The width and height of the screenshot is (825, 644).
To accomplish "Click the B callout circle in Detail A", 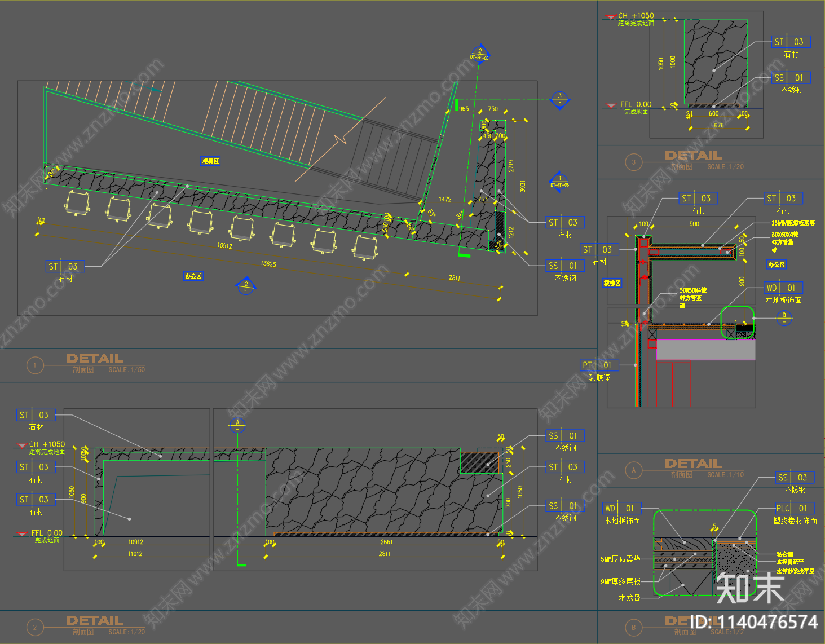I will pos(784,318).
